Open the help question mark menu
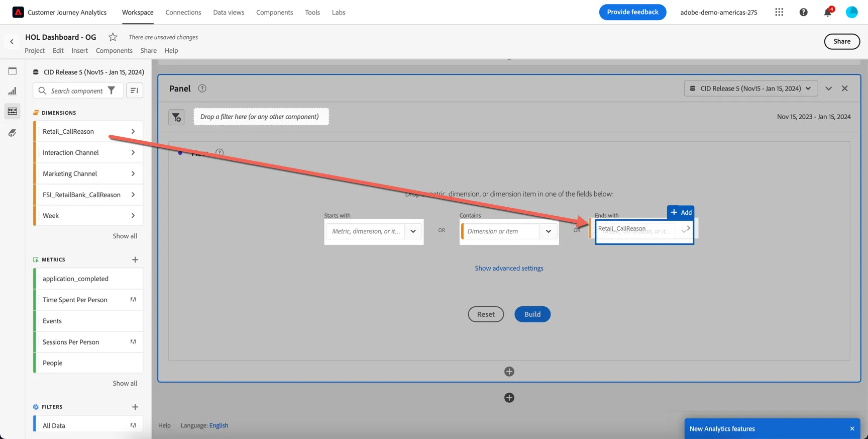This screenshot has width=868, height=439. (x=803, y=12)
